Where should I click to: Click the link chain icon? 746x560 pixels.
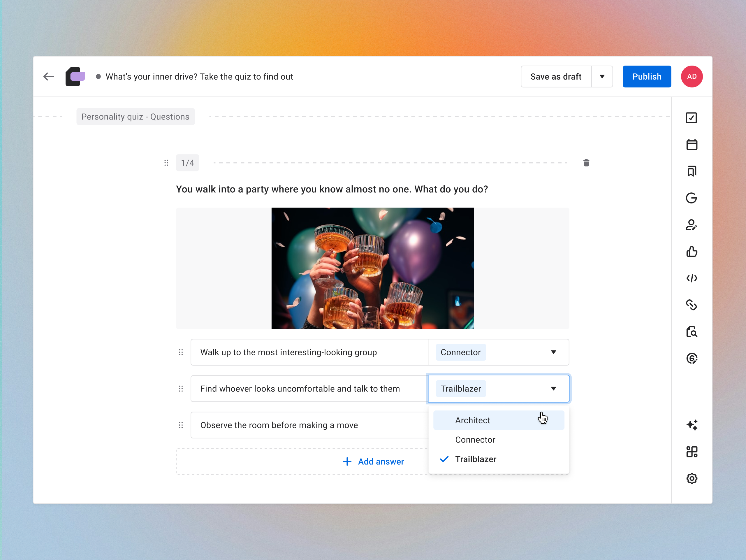692,305
